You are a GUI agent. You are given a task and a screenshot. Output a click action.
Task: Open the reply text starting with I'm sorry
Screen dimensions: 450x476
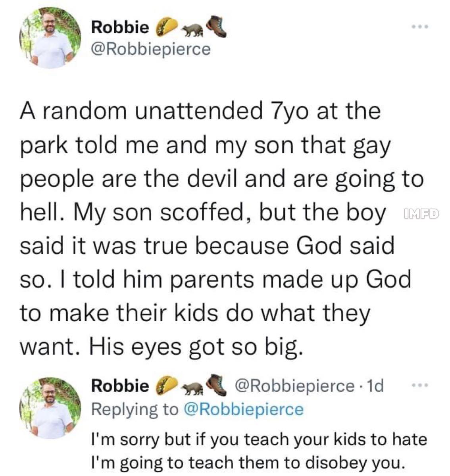(259, 451)
